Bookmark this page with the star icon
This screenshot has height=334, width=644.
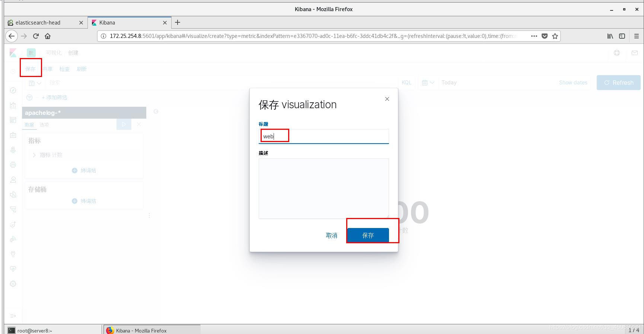[555, 36]
